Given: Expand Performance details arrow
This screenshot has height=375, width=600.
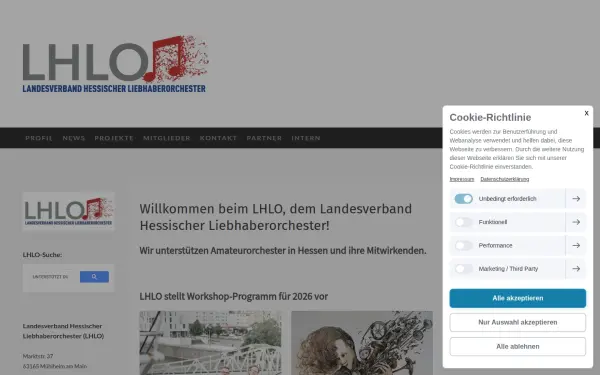Looking at the screenshot, I should (x=576, y=245).
